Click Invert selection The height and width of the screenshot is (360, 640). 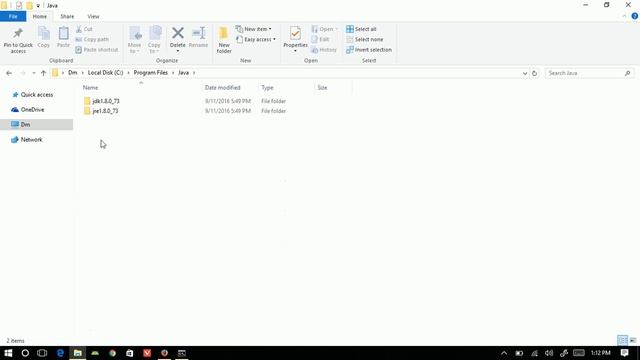coord(369,49)
